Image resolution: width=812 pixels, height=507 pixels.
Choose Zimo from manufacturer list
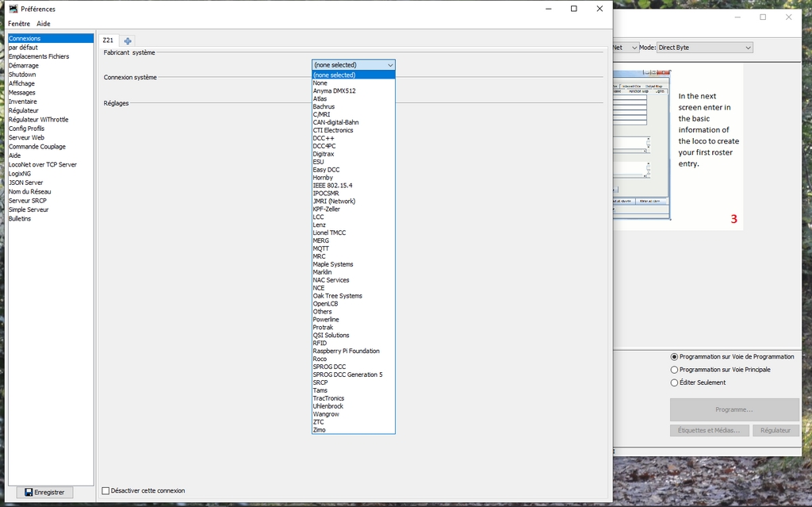[x=353, y=430]
